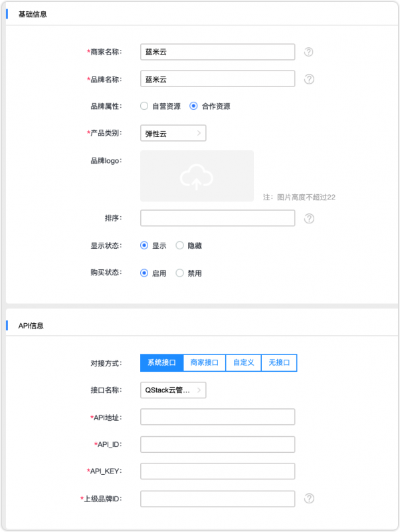Select 显示 radio button
This screenshot has height=532, width=400.
coord(144,245)
